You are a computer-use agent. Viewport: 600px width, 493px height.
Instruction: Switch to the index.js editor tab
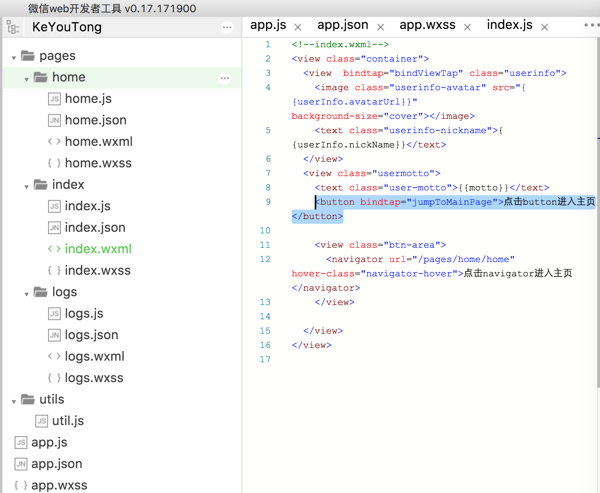click(509, 25)
